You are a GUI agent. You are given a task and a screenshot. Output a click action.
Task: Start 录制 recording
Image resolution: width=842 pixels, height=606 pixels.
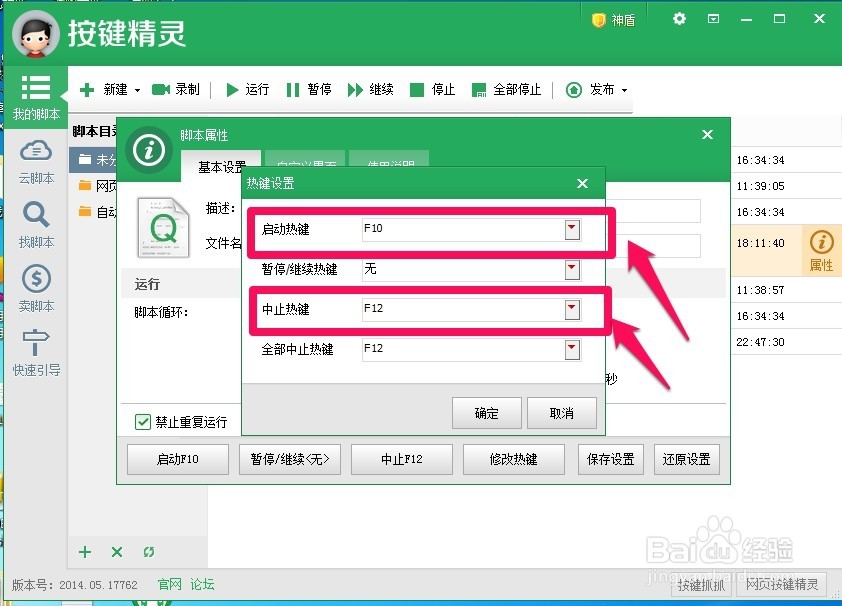point(176,89)
